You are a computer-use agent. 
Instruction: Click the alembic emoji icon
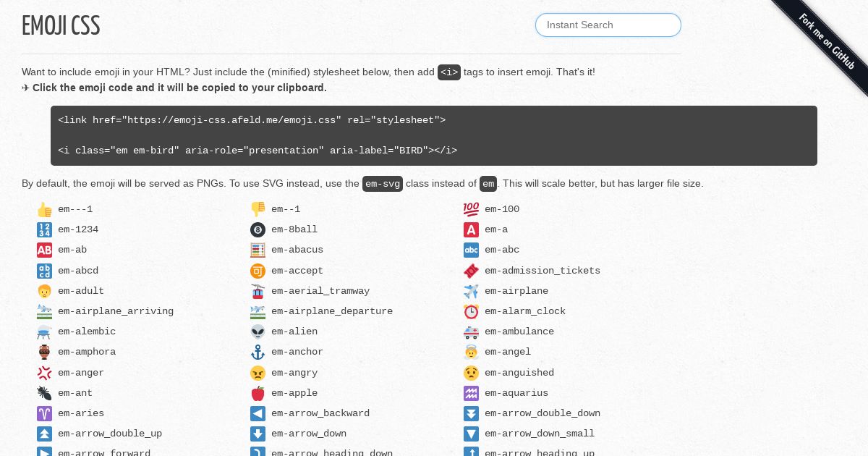(x=44, y=332)
